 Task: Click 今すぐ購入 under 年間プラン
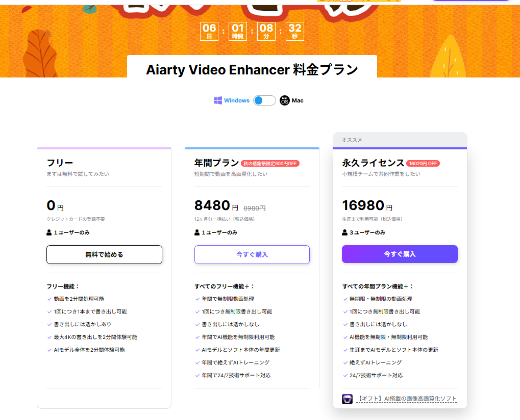(252, 254)
